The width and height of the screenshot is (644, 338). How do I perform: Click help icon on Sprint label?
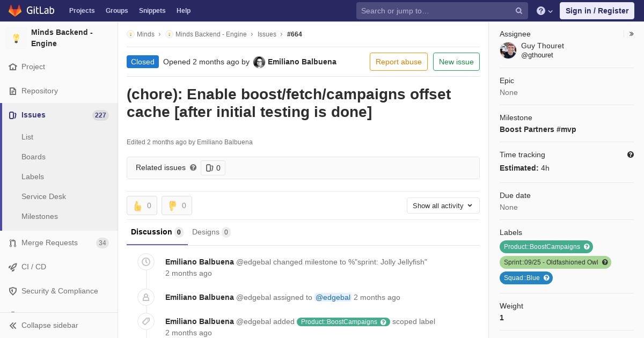[605, 262]
